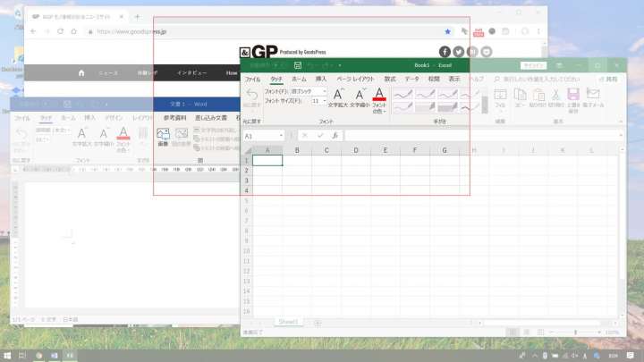Viewport: 644px width, 362px height.
Task: Open the 参考資料 tab in Word
Action: tap(175, 118)
